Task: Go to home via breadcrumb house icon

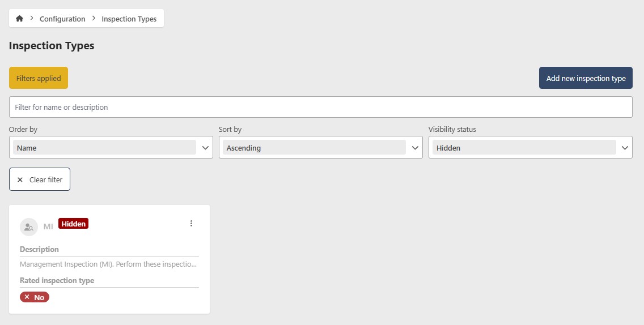Action: tap(19, 19)
